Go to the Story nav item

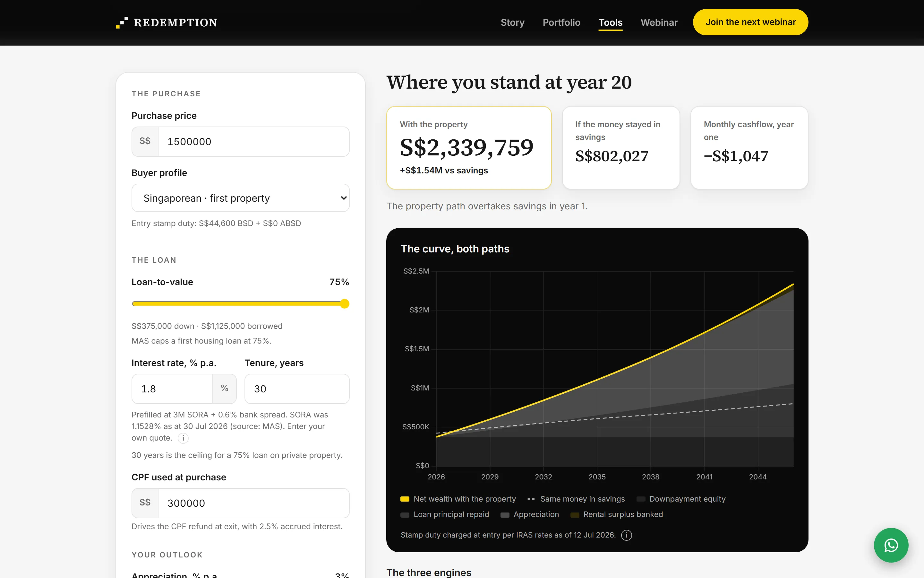512,22
